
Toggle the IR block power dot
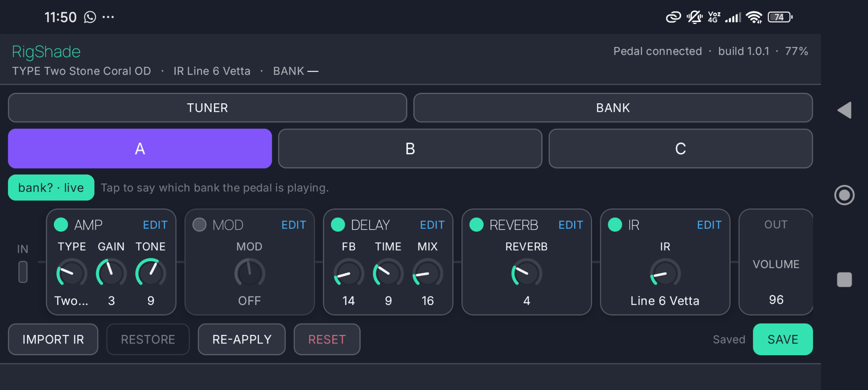615,224
